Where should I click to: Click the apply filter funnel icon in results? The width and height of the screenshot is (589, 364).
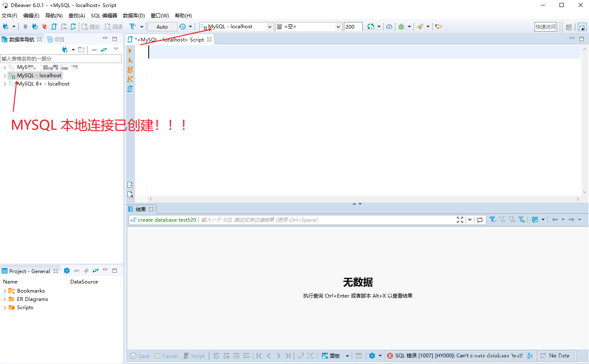pos(493,220)
